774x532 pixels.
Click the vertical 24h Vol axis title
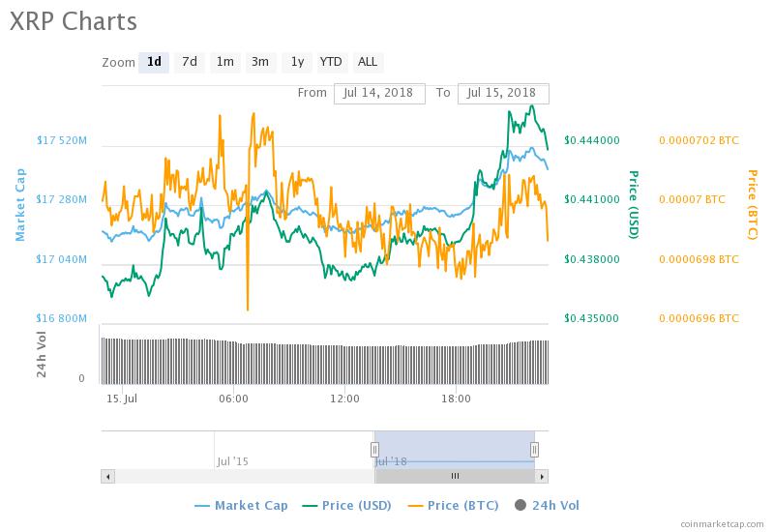42,354
